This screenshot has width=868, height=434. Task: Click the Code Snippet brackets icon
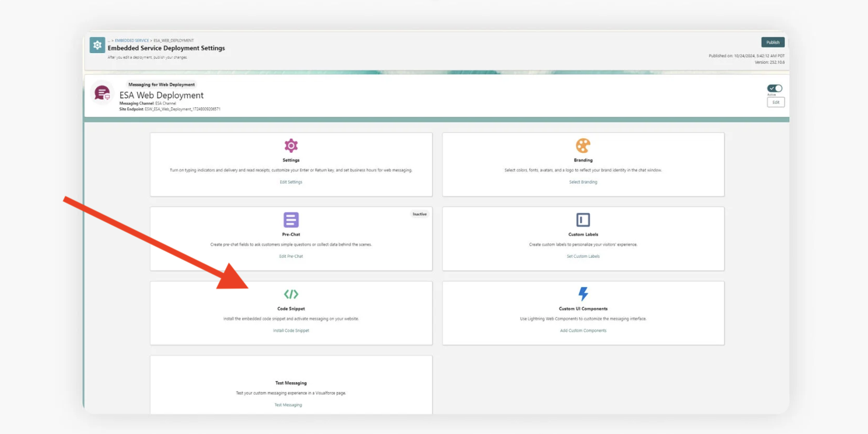tap(291, 294)
